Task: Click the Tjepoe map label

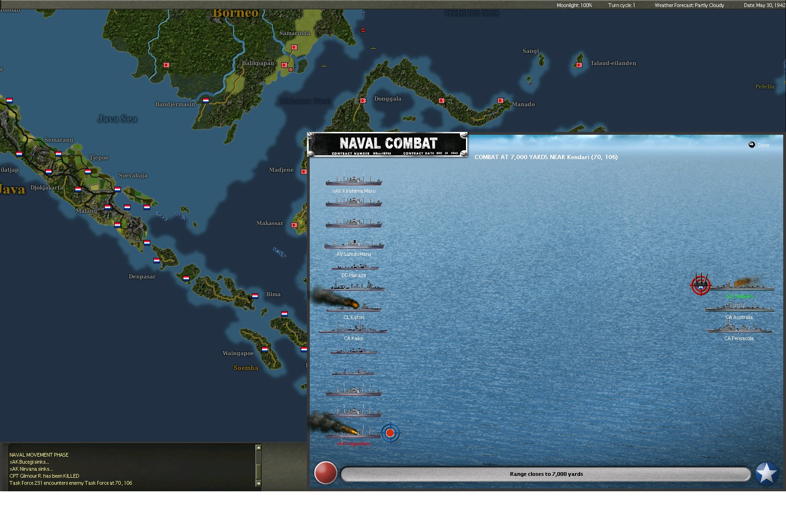Action: click(99, 158)
